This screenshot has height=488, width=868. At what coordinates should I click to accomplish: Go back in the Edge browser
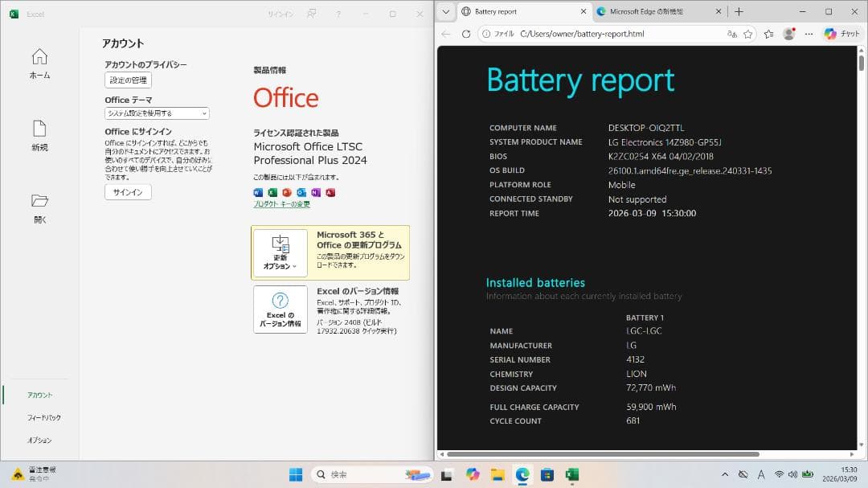point(446,34)
